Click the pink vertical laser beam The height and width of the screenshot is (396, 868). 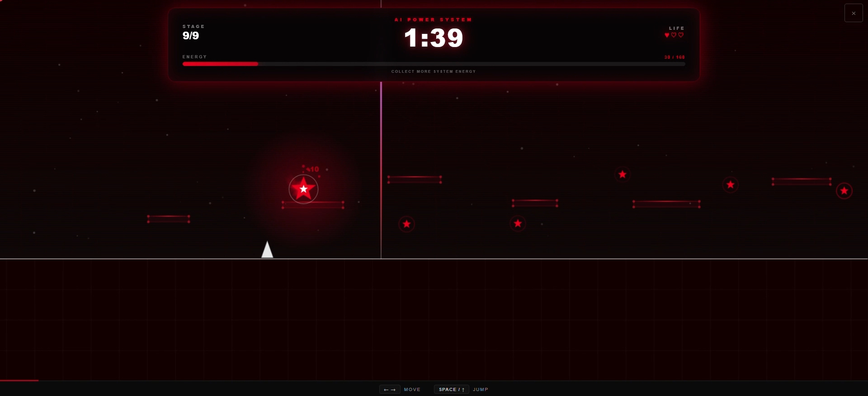(381, 170)
